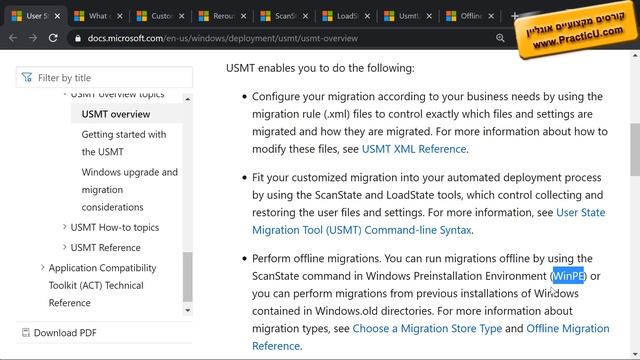Close the 'ScanS' tab
Screen dimensions: 640x360
pyautogui.click(x=306, y=16)
